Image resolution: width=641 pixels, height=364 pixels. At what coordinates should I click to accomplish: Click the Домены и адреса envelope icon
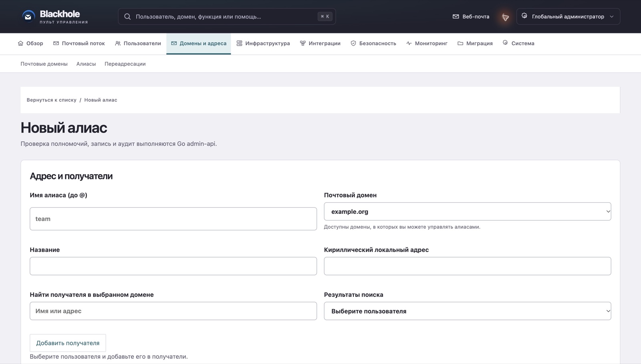pos(174,43)
